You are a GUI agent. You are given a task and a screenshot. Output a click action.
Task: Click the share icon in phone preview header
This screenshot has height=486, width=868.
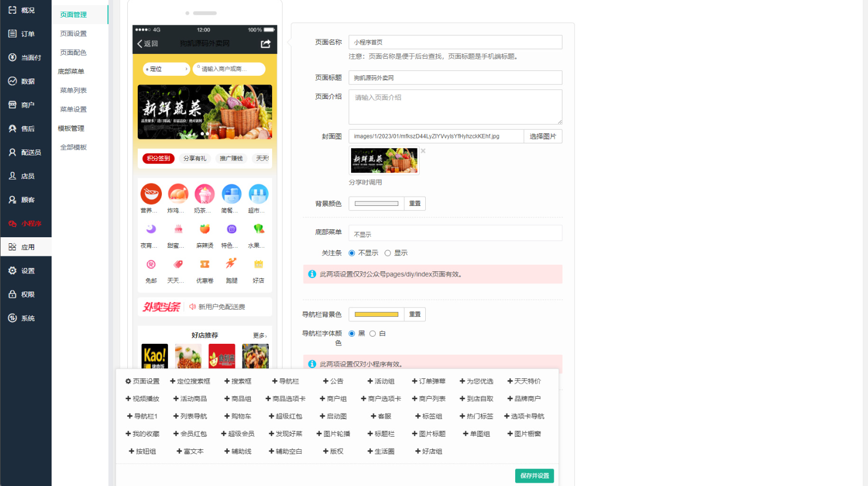pos(266,44)
